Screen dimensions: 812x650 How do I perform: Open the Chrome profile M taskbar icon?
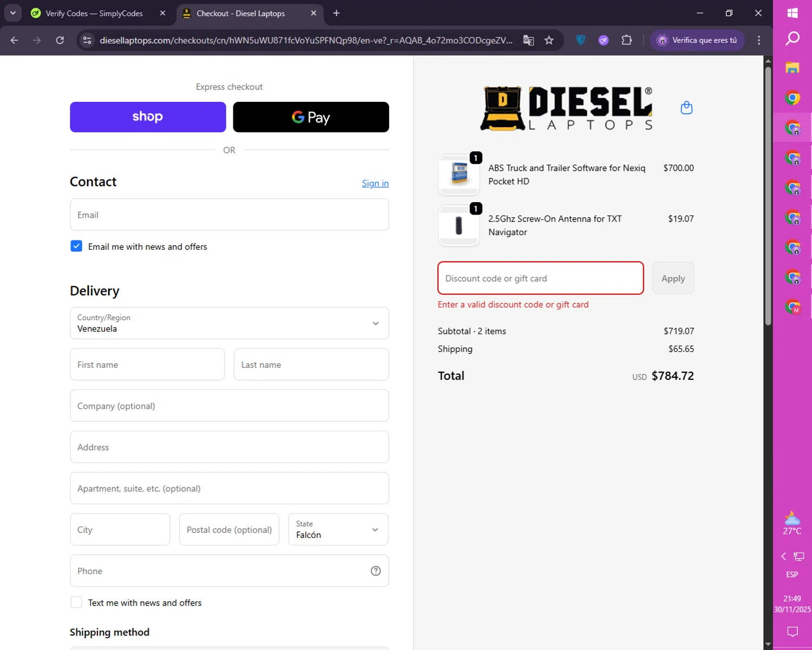click(x=794, y=307)
